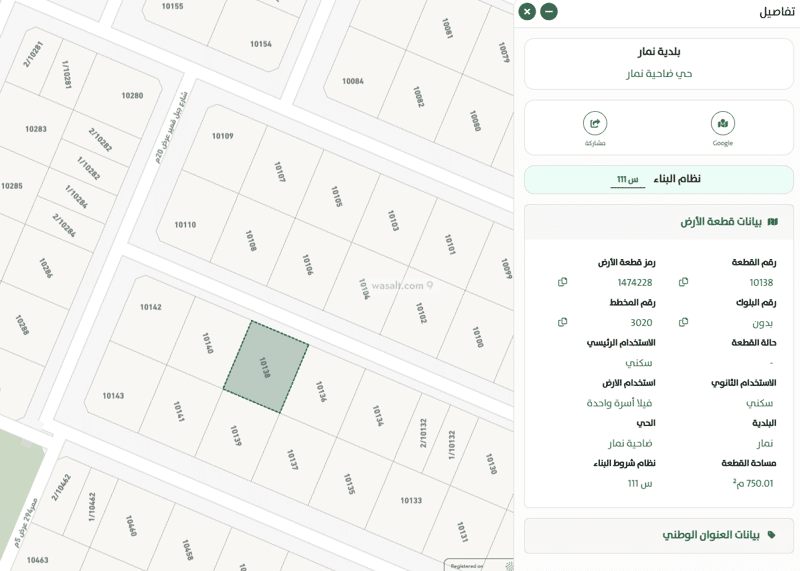Copy the block number بدون value

684,322
